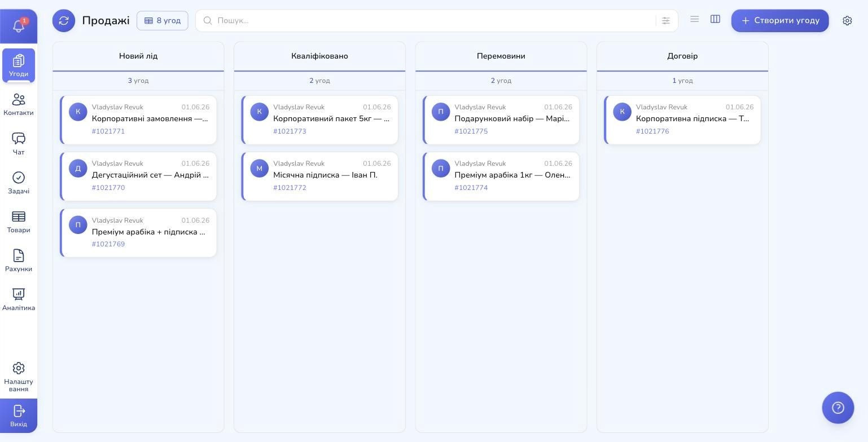Refresh the Продажі pipeline
The width and height of the screenshot is (868, 442).
64,20
